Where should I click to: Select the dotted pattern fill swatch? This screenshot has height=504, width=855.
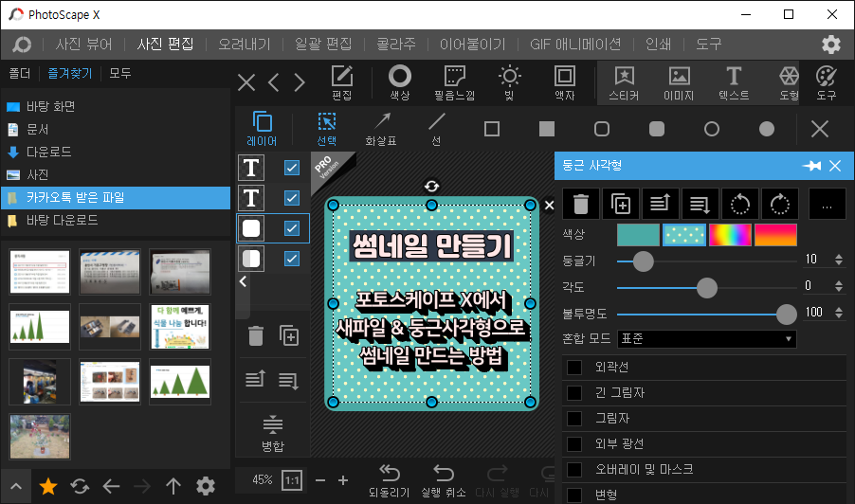click(683, 235)
